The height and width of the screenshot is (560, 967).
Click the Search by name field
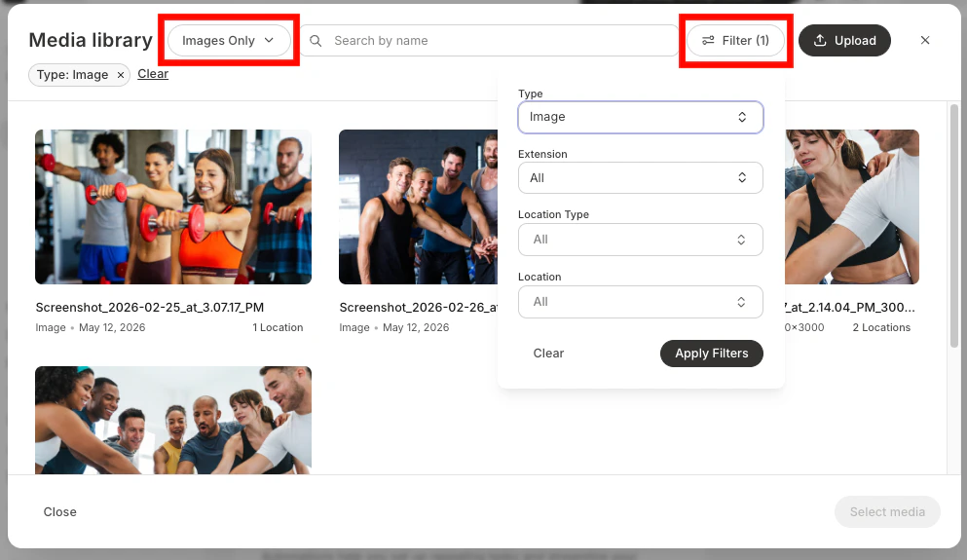coord(490,41)
